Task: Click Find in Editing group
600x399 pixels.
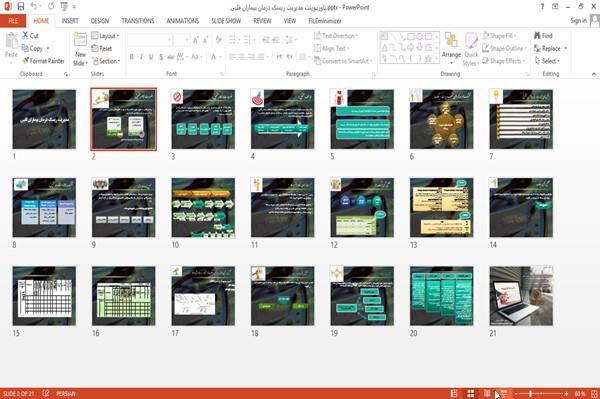Action: pos(543,36)
